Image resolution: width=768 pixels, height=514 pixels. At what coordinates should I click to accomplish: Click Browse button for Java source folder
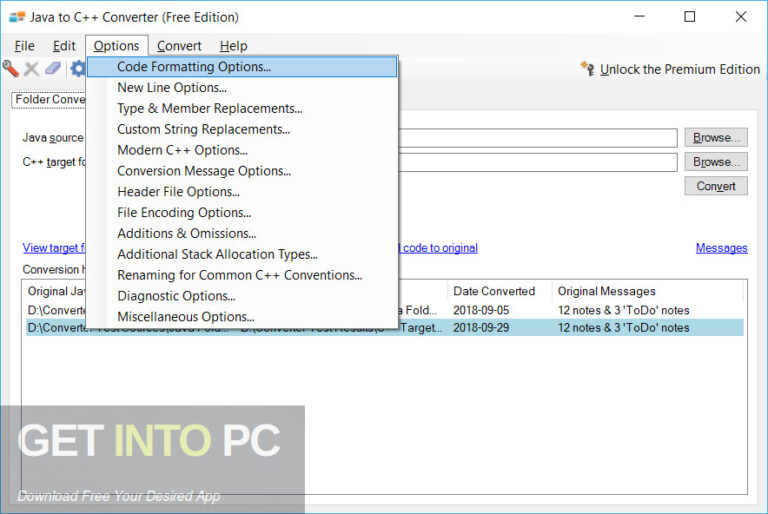pyautogui.click(x=716, y=138)
